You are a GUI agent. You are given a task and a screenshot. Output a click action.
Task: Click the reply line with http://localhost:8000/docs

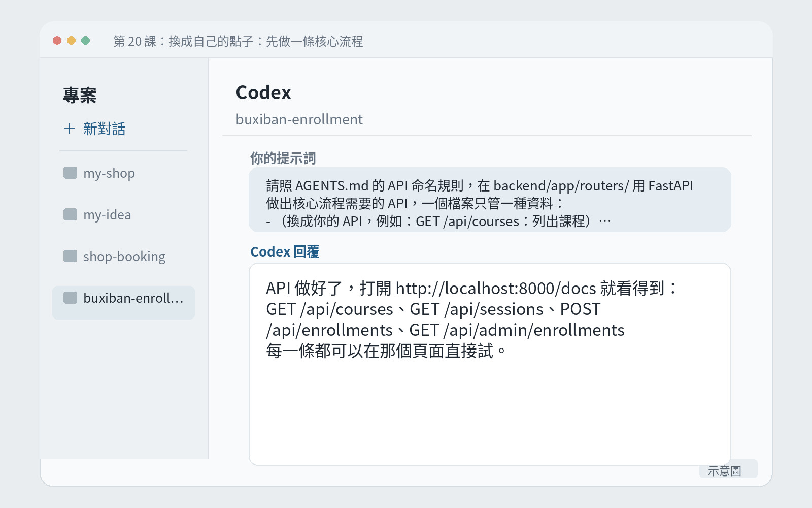click(471, 289)
